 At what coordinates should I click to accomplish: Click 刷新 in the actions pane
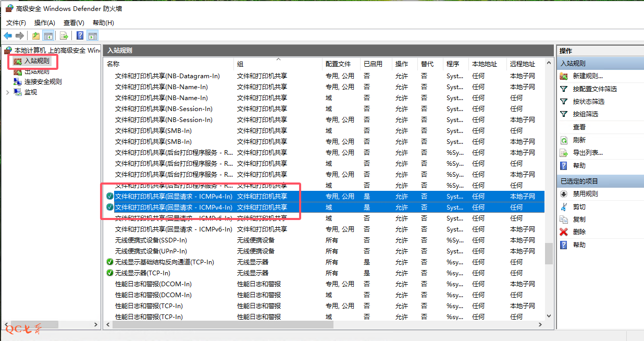point(579,140)
